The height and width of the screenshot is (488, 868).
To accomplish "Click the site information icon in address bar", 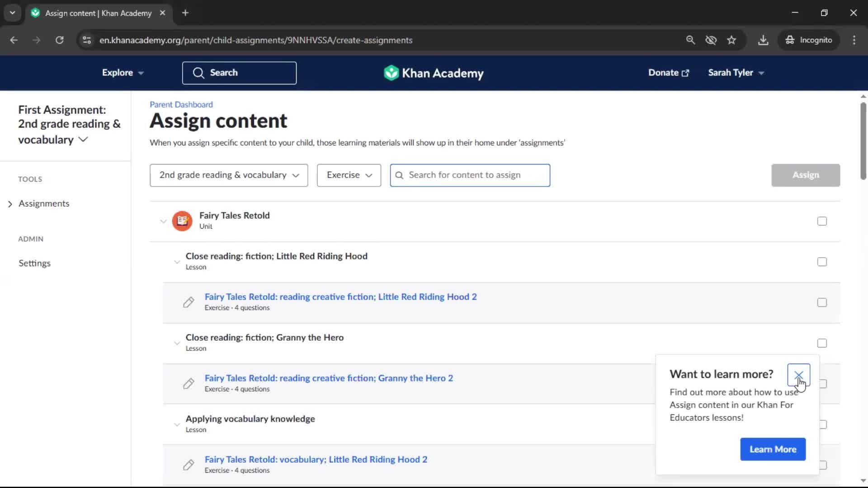I will point(87,40).
